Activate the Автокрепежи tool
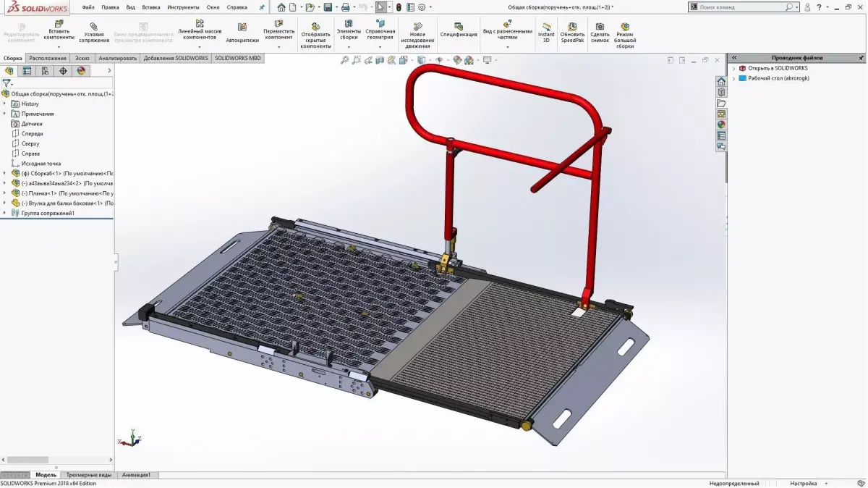The image size is (868, 488). point(243,32)
